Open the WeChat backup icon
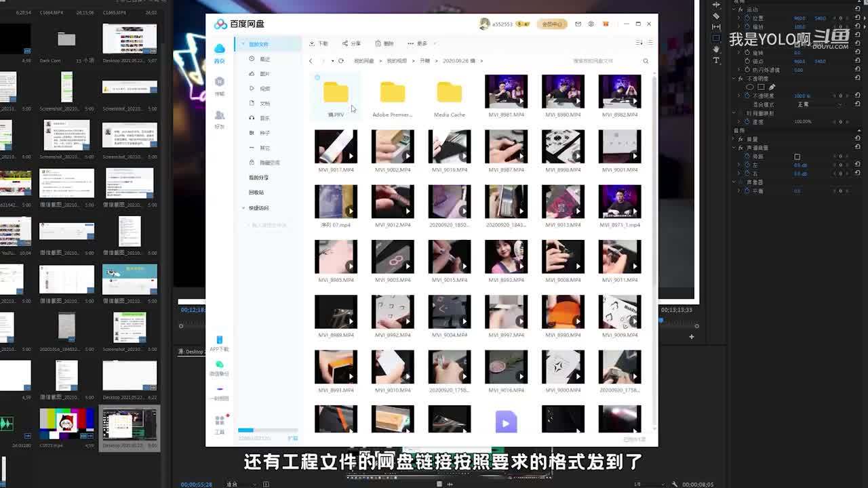868x488 pixels. tap(219, 365)
